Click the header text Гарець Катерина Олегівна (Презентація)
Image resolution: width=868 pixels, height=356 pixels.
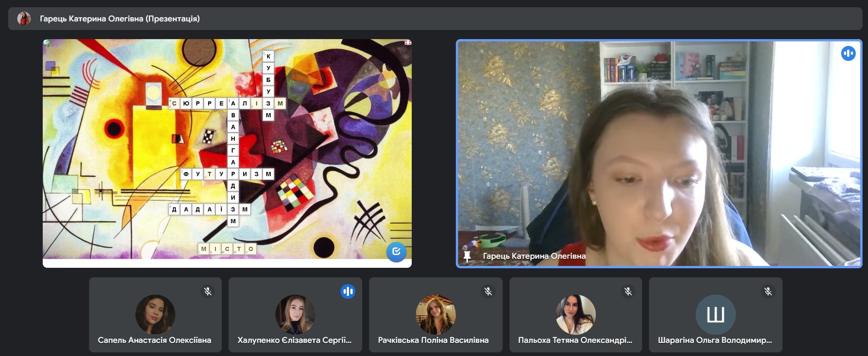[x=120, y=19]
